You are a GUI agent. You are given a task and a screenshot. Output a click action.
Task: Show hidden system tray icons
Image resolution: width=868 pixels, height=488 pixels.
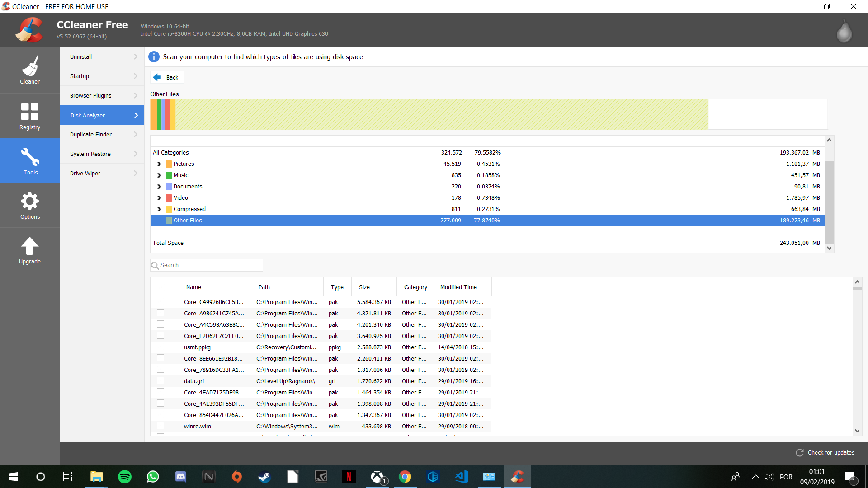pyautogui.click(x=755, y=477)
